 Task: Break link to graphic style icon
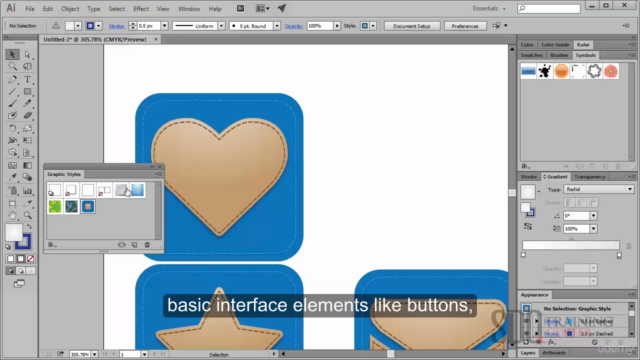click(x=122, y=245)
